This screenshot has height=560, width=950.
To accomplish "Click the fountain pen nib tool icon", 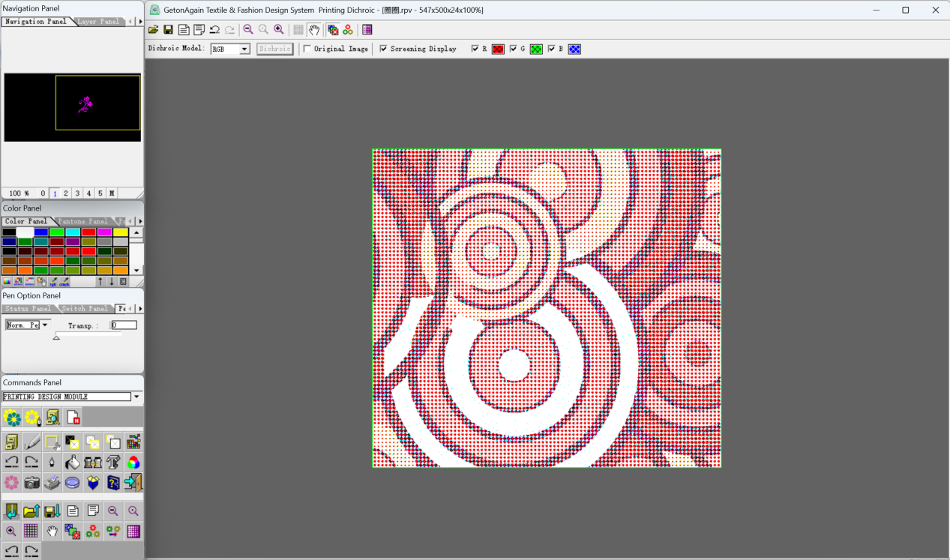I will click(52, 463).
